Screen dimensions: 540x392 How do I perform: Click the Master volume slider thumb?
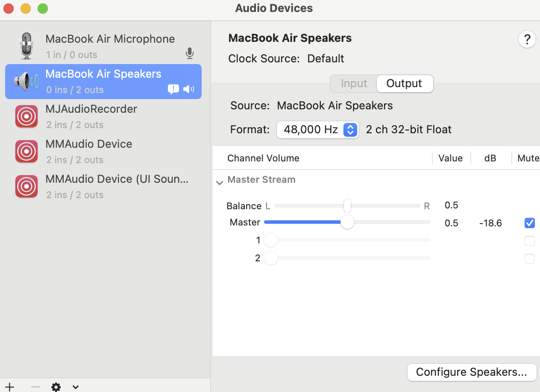347,222
